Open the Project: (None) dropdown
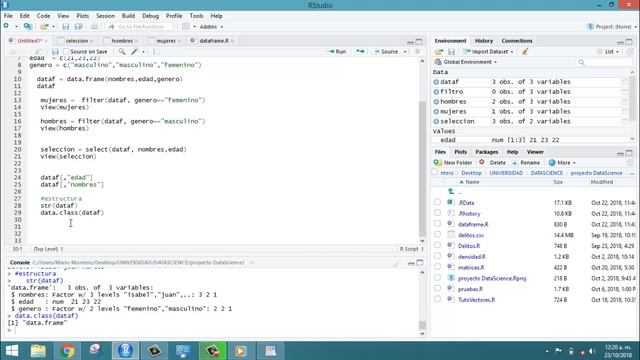Image resolution: width=640 pixels, height=360 pixels. 611,27
